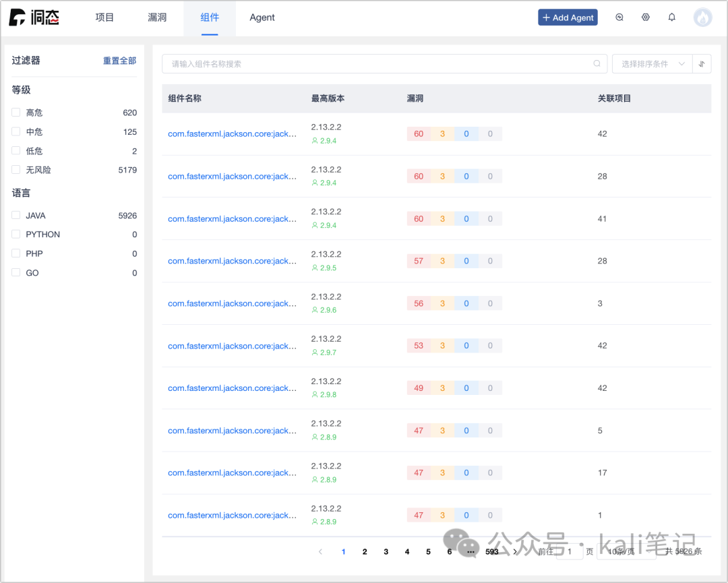Check the 无风险 level filter
This screenshot has height=583, width=728.
click(x=16, y=170)
